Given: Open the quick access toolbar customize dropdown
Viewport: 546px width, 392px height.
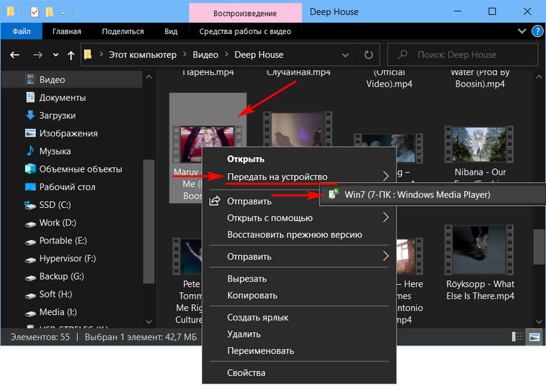Looking at the screenshot, I should coord(63,12).
